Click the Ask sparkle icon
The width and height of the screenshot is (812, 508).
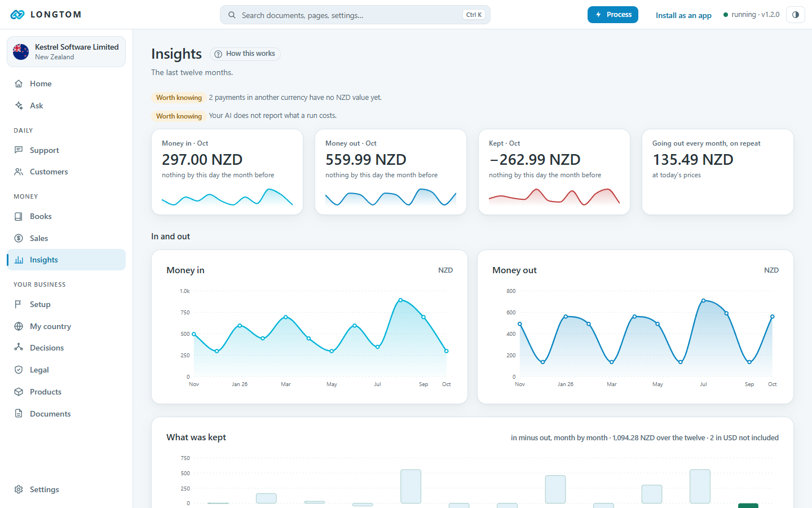[19, 106]
